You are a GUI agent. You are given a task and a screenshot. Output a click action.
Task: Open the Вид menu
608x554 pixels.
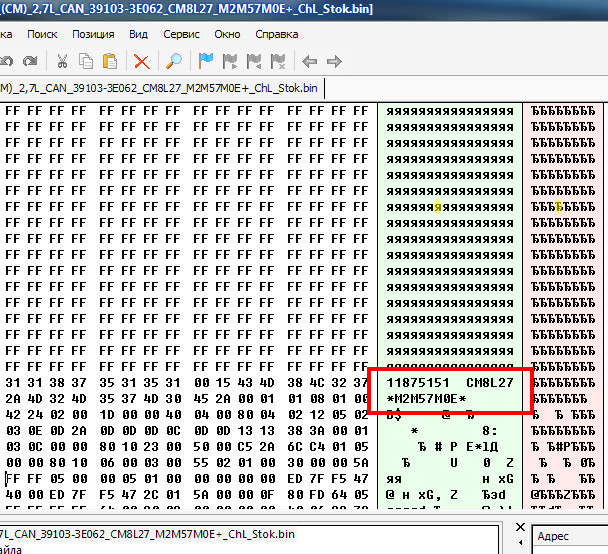click(x=139, y=34)
